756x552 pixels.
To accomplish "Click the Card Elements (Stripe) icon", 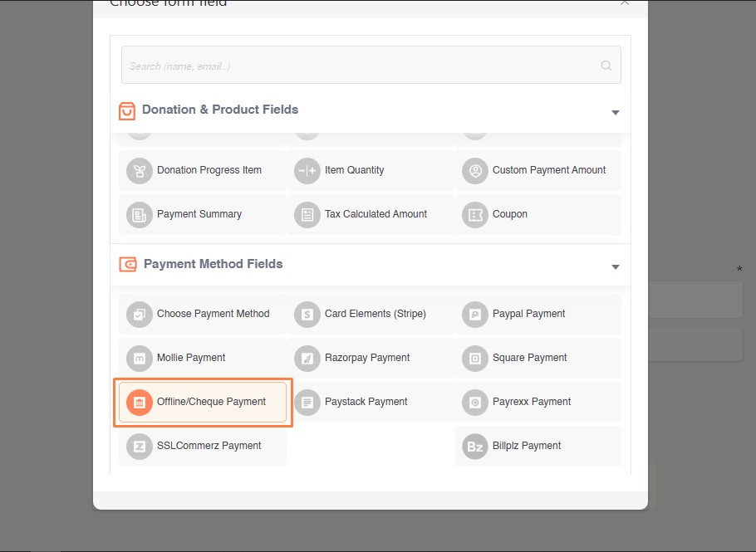I will point(307,314).
